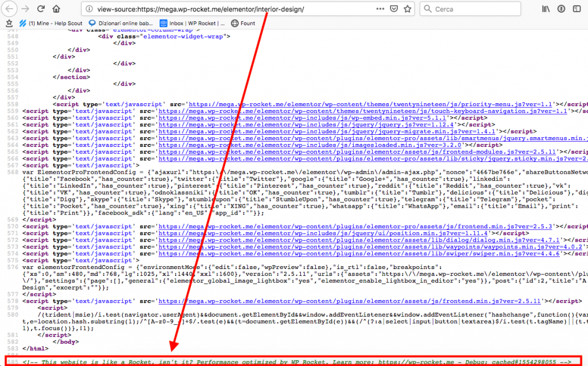The width and height of the screenshot is (588, 366).
Task: Open the page actions three-dots menu
Action: pyautogui.click(x=379, y=9)
